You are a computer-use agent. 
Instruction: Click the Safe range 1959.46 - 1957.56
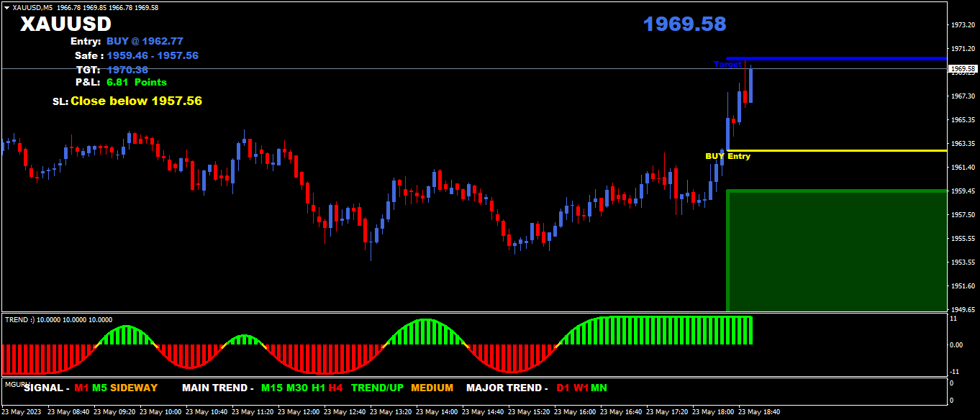point(153,55)
